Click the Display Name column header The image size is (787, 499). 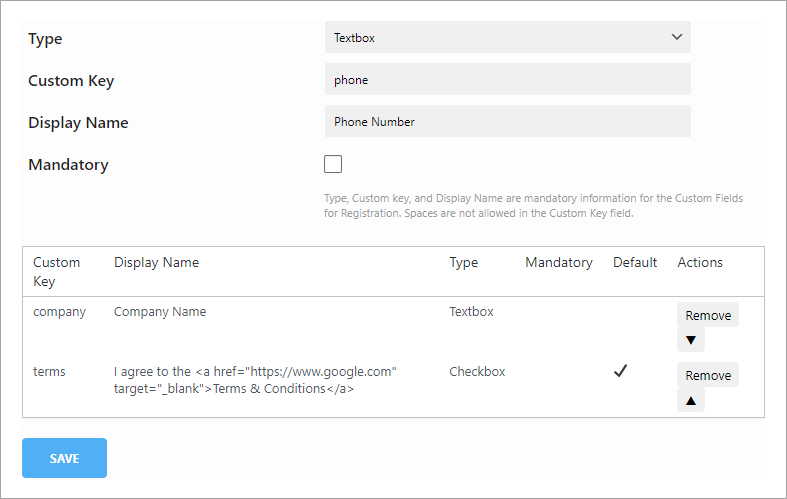[157, 263]
